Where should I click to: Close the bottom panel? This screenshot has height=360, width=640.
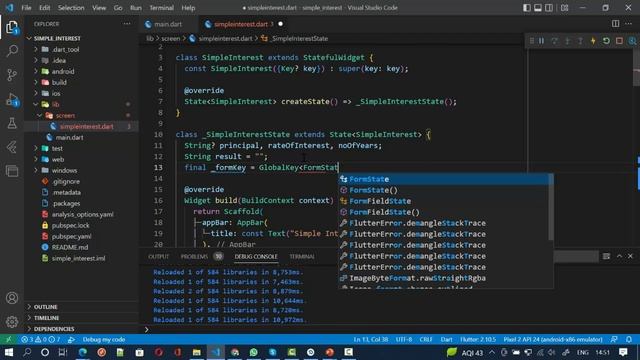point(630,256)
